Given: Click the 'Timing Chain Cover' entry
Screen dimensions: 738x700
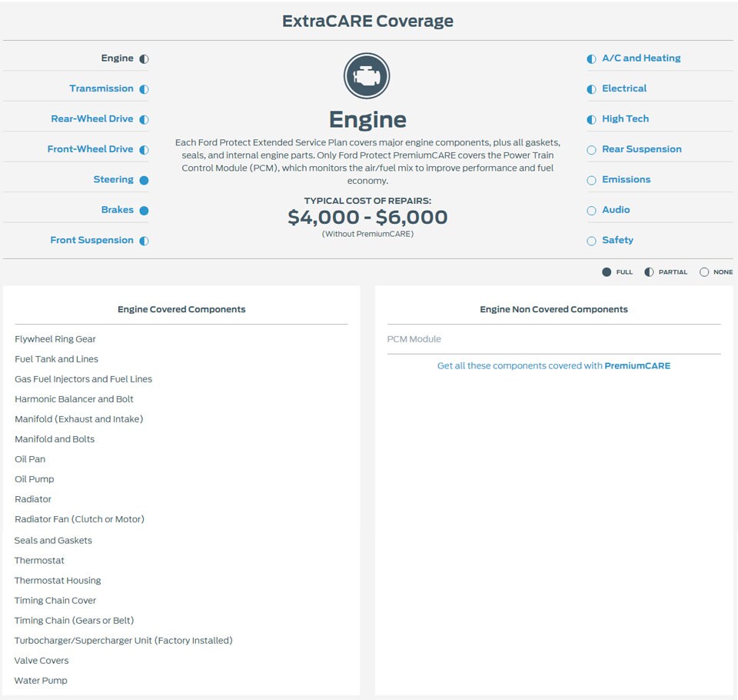Looking at the screenshot, I should (55, 601).
